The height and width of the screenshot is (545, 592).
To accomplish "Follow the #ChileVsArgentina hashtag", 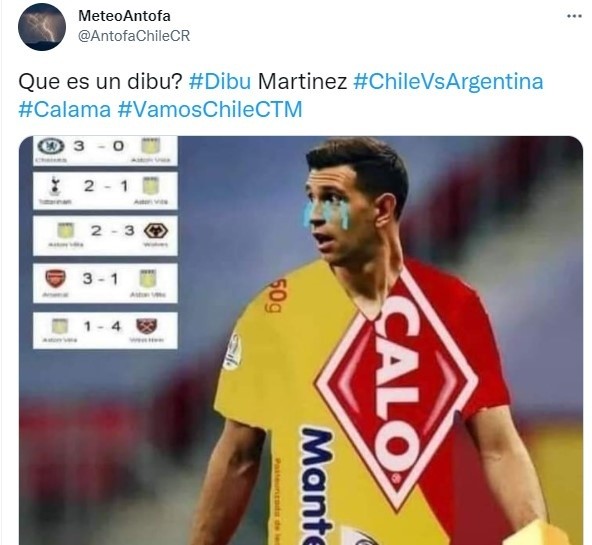I will click(448, 81).
